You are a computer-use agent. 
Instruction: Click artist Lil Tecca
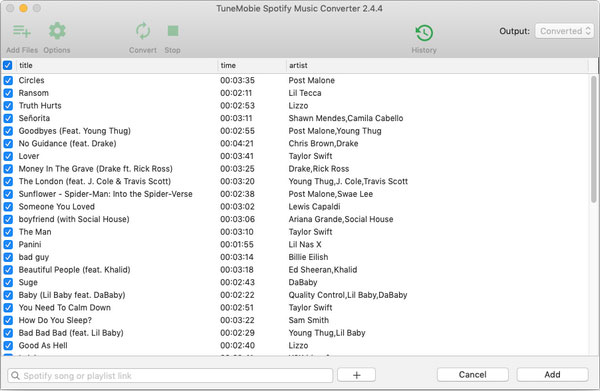click(305, 93)
